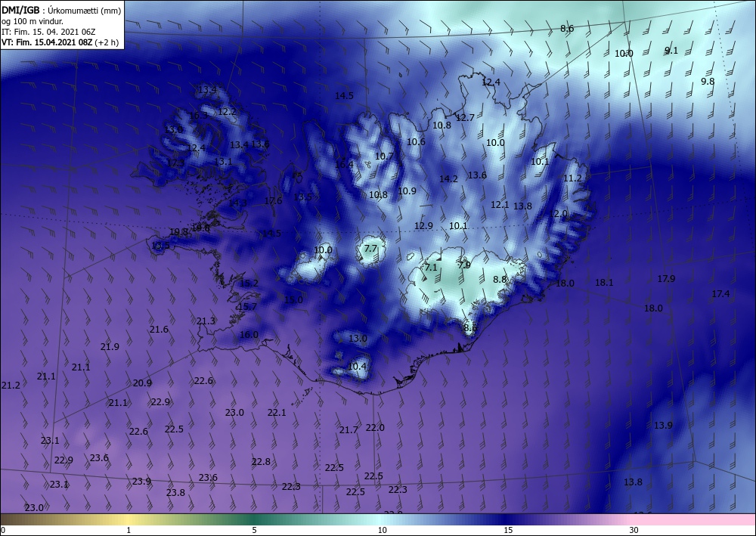
Task: Click the 14.3 value on the map
Action: 237,203
